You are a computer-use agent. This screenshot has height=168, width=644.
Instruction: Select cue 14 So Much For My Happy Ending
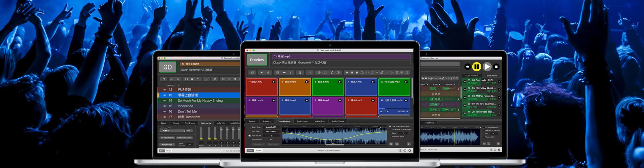point(199,100)
